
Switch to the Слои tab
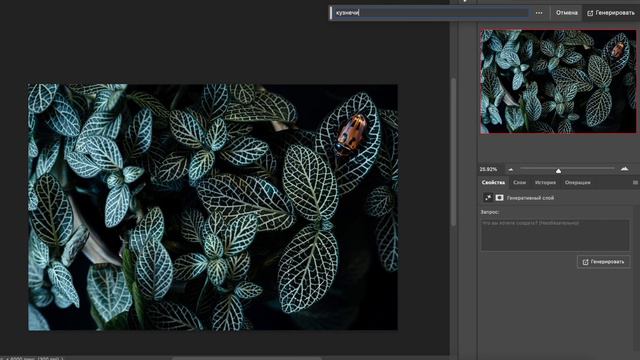pyautogui.click(x=519, y=182)
